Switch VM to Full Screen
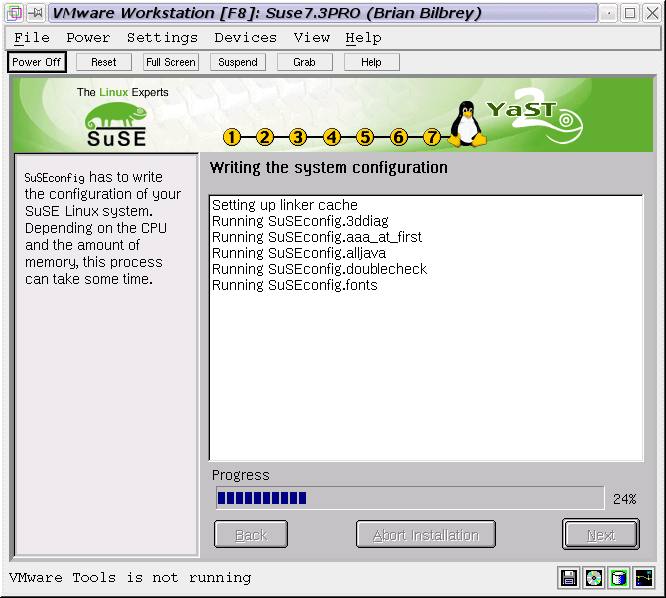Image resolution: width=666 pixels, height=598 pixels. [170, 62]
